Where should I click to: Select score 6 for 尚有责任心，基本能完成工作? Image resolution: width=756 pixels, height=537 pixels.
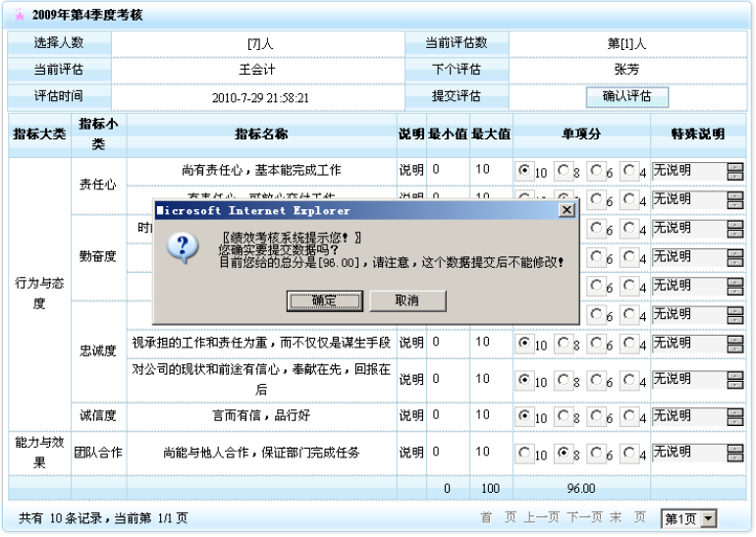point(596,170)
